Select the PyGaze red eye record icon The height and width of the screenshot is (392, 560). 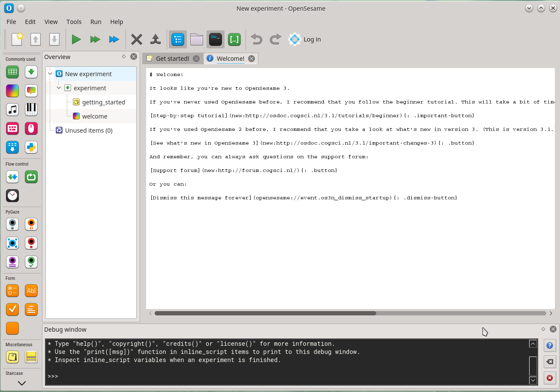[31, 243]
